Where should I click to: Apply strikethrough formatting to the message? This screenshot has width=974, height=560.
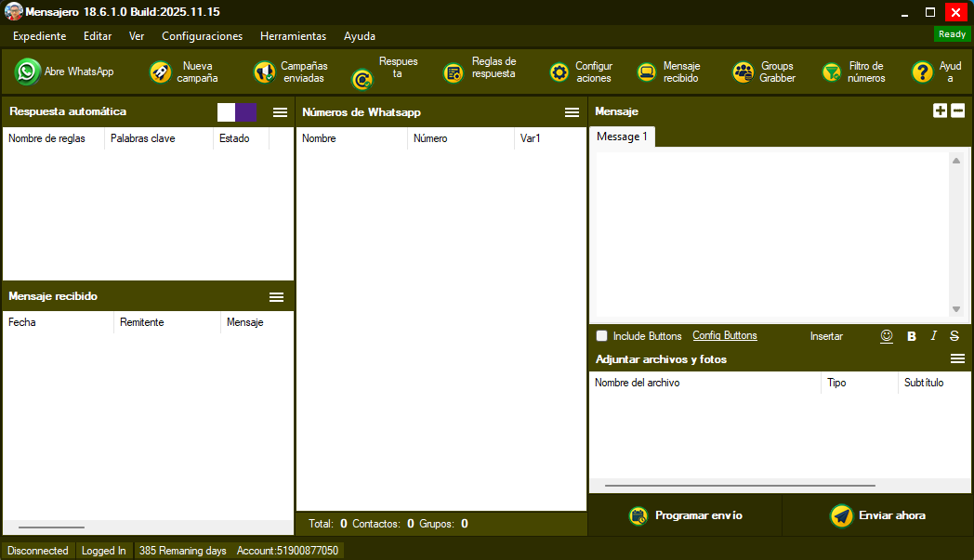click(954, 336)
